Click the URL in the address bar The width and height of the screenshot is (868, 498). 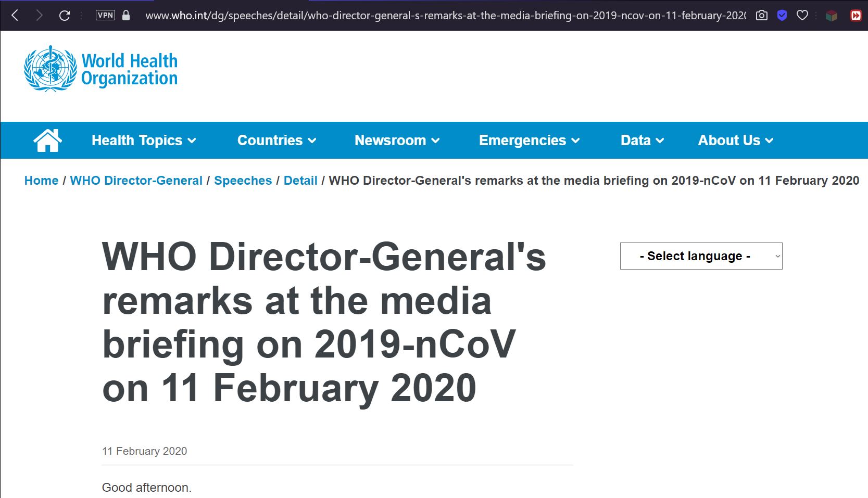tap(446, 16)
